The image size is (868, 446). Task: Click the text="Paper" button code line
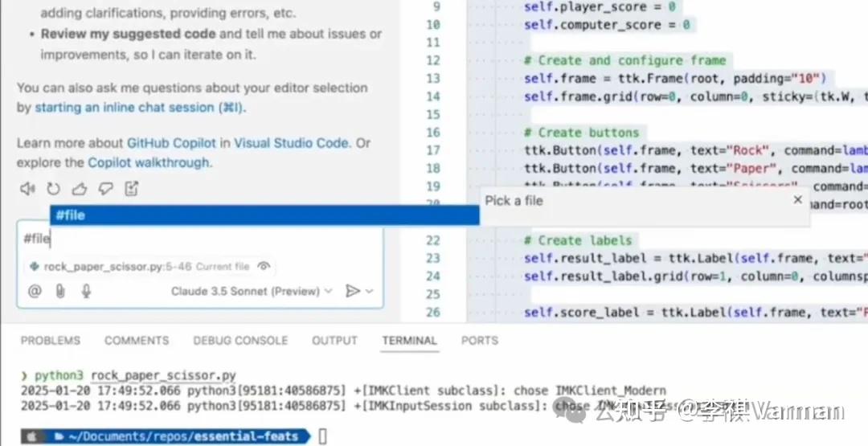pyautogui.click(x=695, y=168)
